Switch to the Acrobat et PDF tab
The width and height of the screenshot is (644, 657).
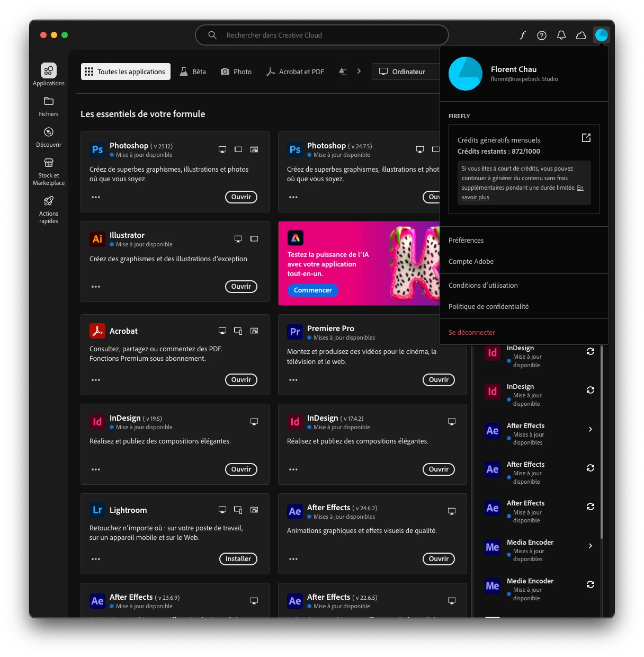coord(295,72)
